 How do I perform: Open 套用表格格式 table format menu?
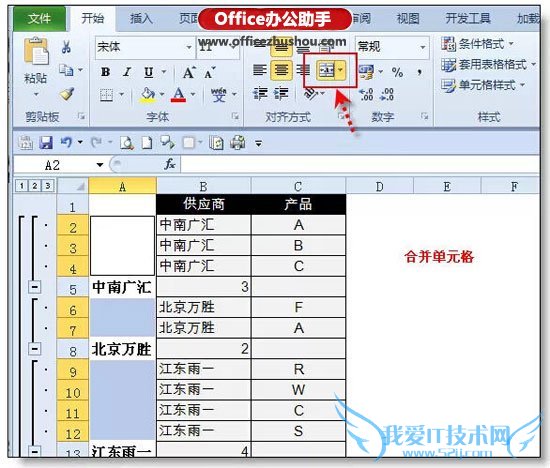(488, 65)
